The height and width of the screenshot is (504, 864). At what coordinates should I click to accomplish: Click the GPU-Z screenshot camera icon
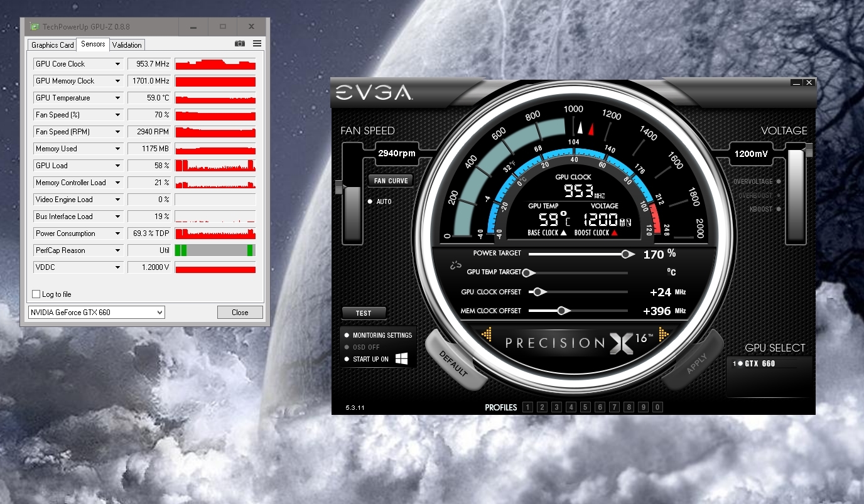pos(240,44)
